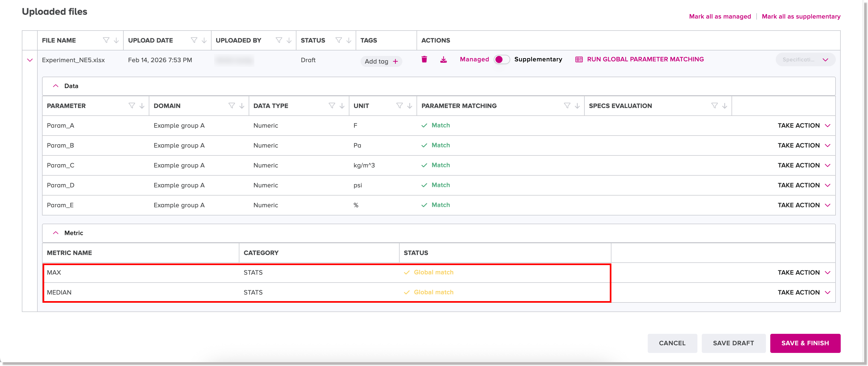This screenshot has height=366, width=868.
Task: Click Mark all as managed
Action: (720, 16)
